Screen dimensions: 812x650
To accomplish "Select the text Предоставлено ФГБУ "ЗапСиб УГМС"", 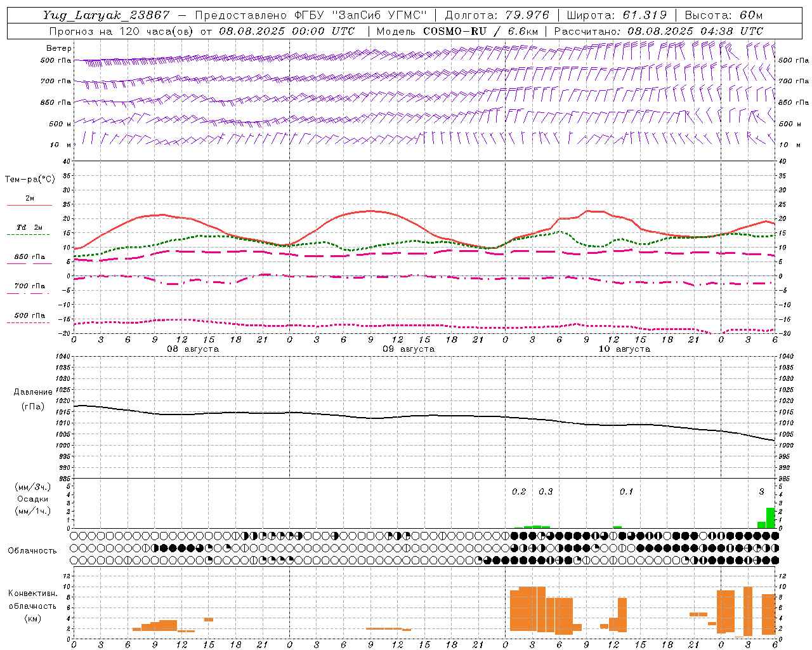I will (311, 15).
